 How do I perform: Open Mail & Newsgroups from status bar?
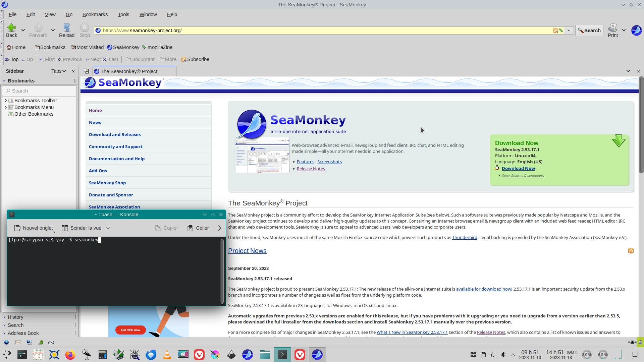click(x=18, y=342)
